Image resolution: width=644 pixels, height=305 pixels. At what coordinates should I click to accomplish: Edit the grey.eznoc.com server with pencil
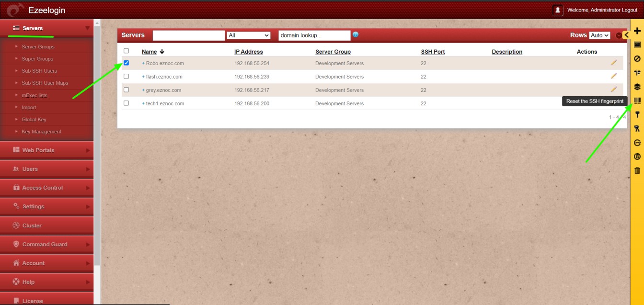(x=613, y=89)
